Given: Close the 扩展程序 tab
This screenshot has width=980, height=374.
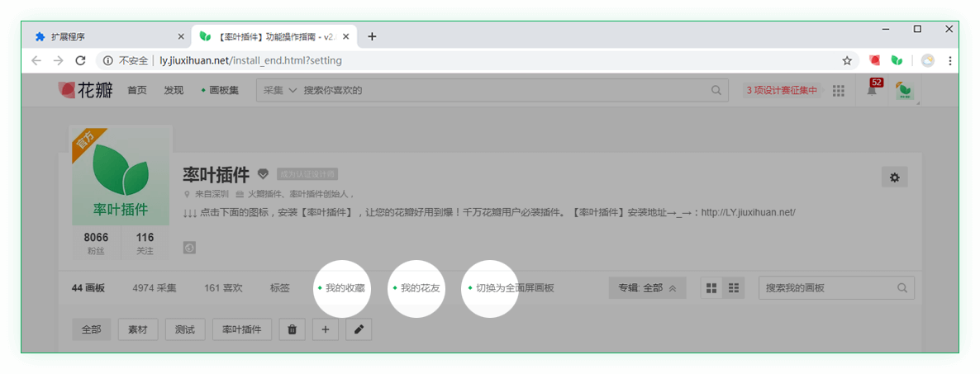Looking at the screenshot, I should pos(181,37).
